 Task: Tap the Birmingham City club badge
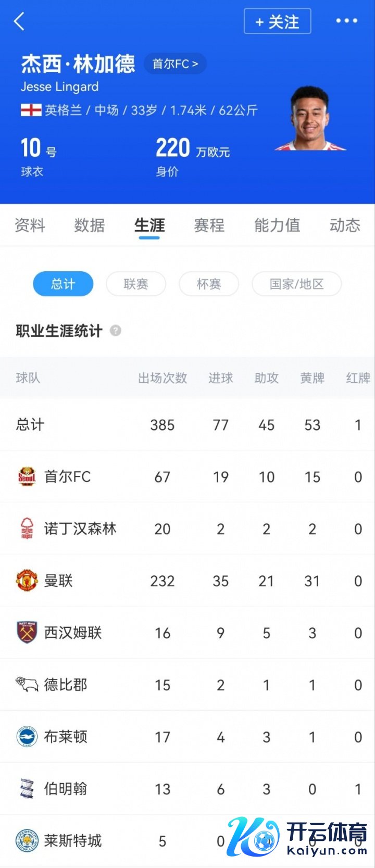[x=27, y=789]
